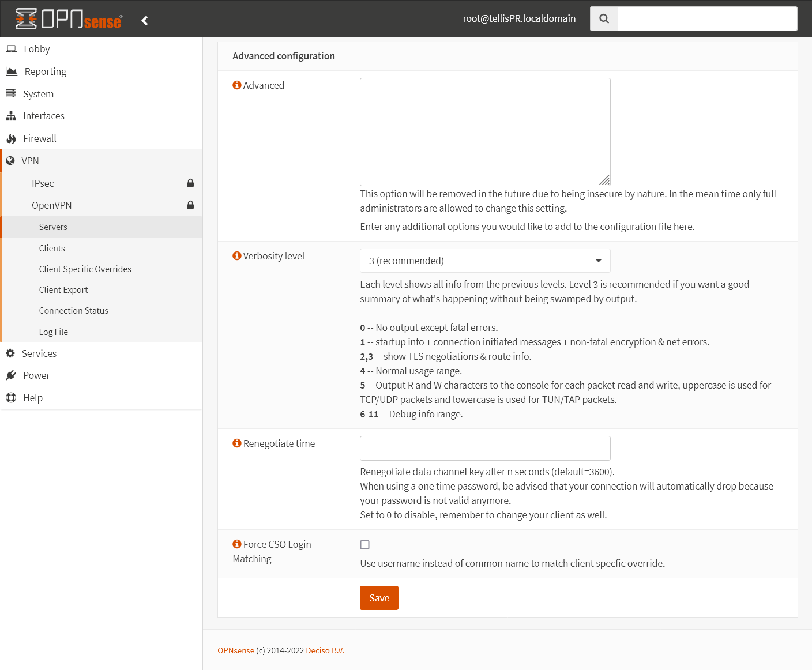Click the lock icon next to IPsec

pyautogui.click(x=190, y=183)
